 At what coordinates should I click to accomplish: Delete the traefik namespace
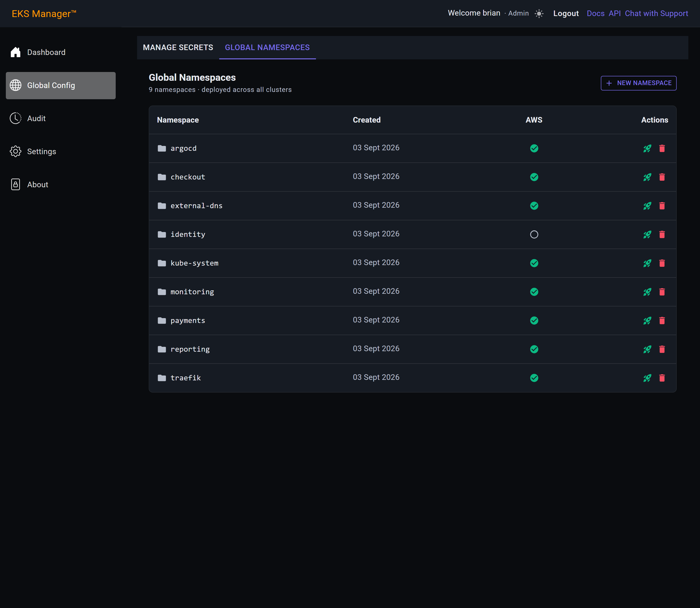[x=662, y=378]
